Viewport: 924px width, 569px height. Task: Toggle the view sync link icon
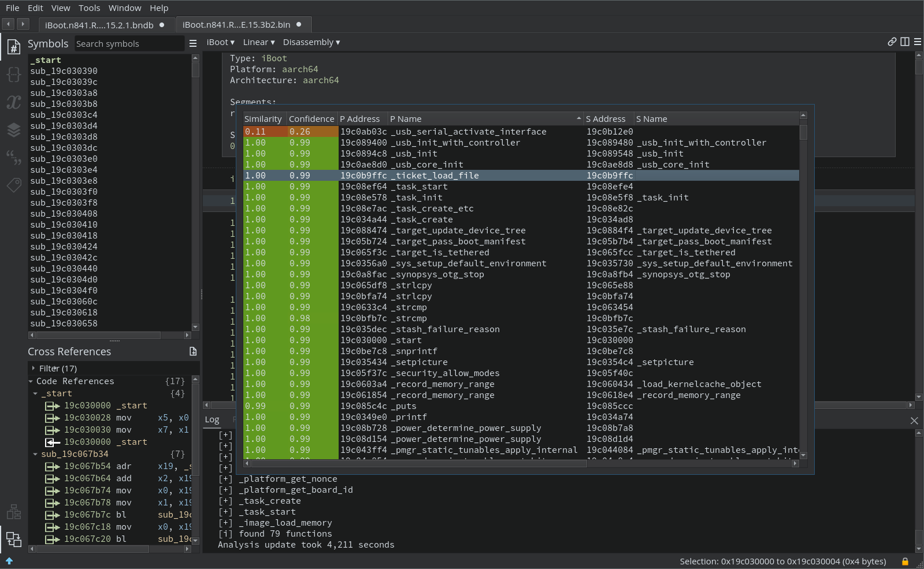pos(892,42)
